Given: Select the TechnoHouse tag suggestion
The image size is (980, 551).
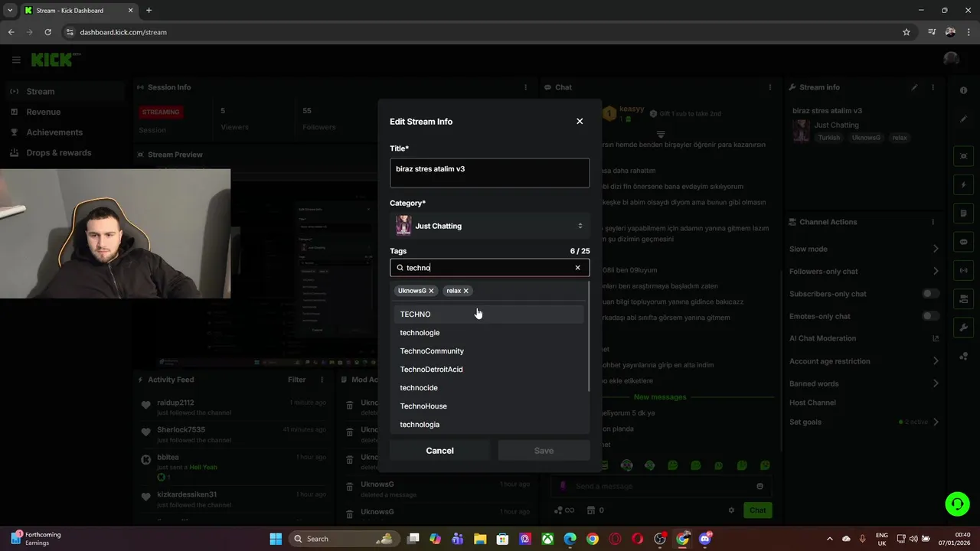Looking at the screenshot, I should (x=489, y=406).
